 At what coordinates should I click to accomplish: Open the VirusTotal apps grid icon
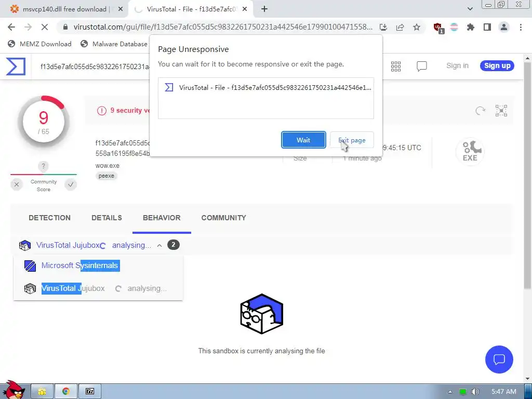coord(395,66)
